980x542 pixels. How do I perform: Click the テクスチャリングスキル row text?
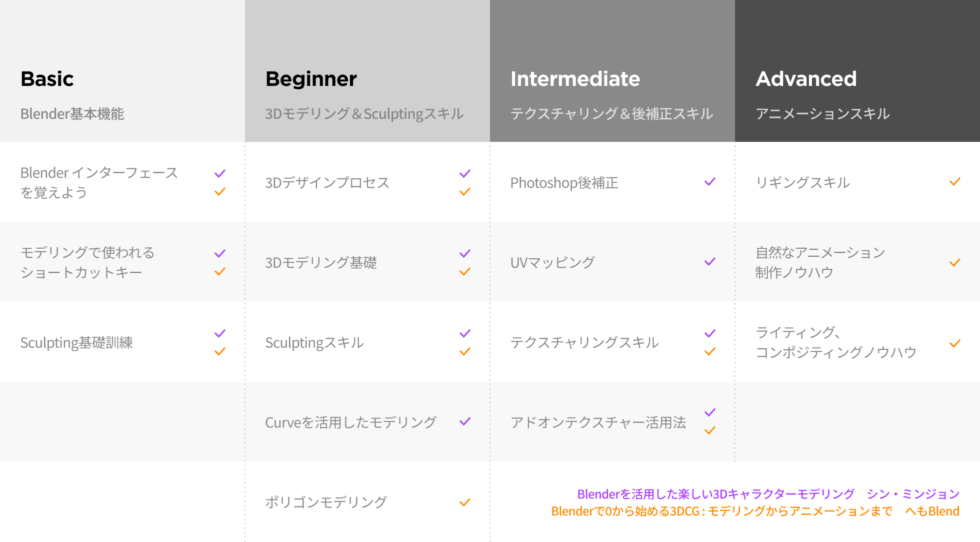(x=584, y=342)
